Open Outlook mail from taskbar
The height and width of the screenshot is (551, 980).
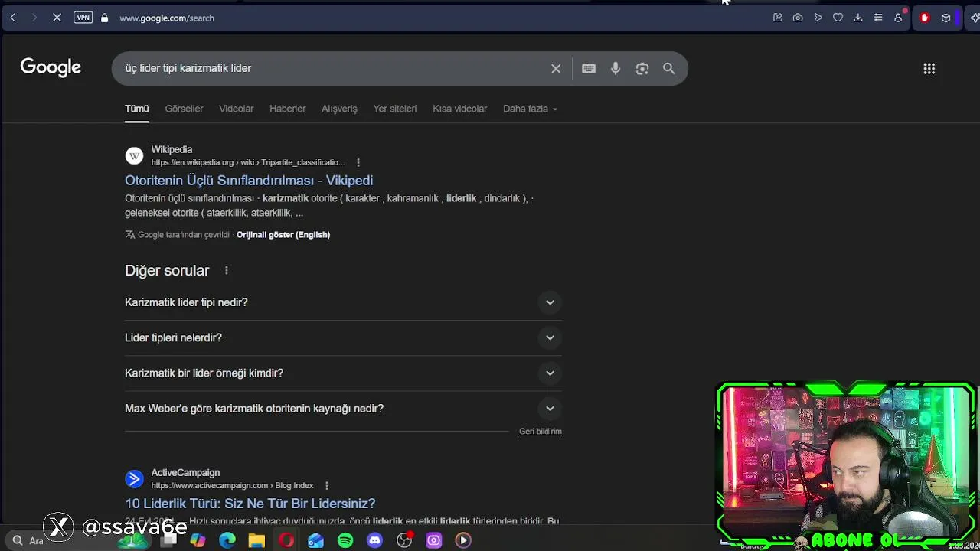315,540
